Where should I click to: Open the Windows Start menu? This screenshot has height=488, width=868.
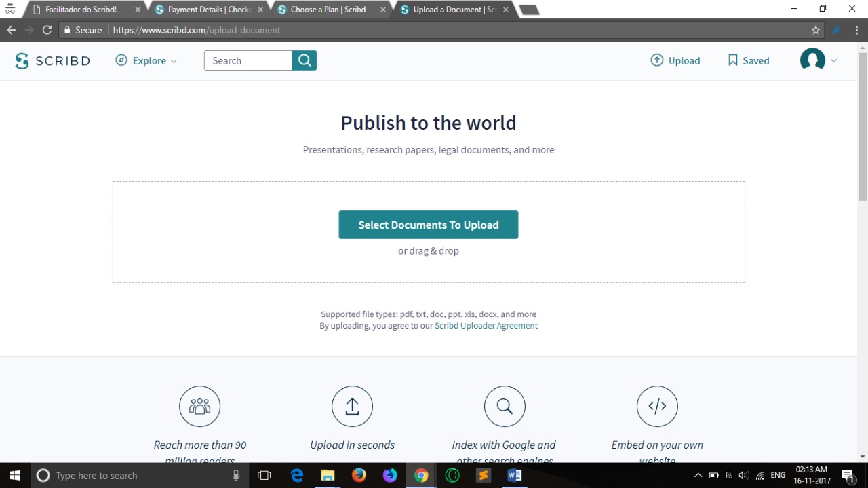[15, 475]
